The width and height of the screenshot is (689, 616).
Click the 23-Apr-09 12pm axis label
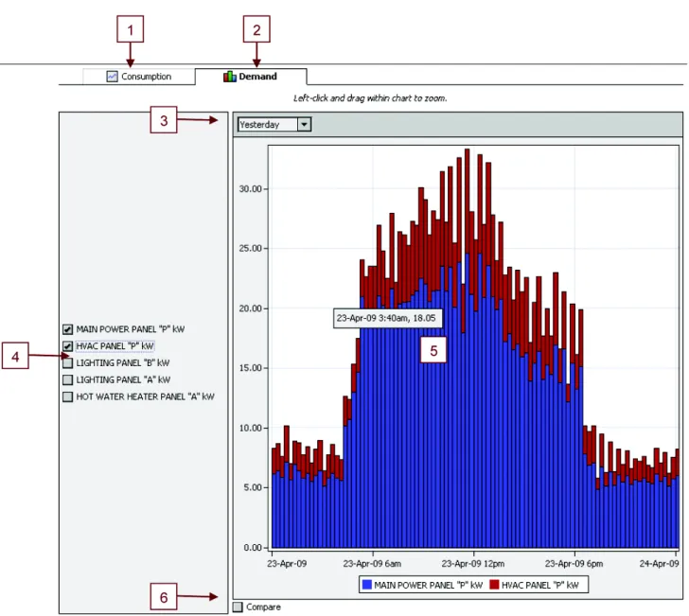point(473,564)
